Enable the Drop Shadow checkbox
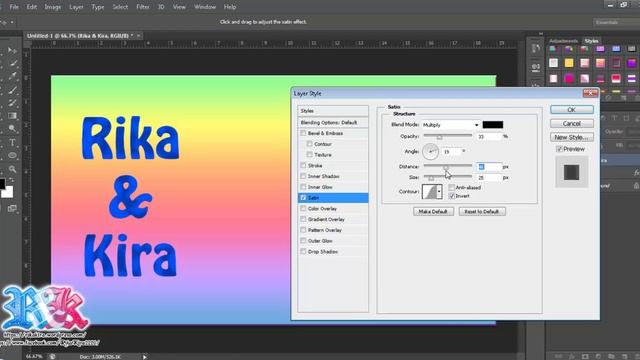The width and height of the screenshot is (640, 360). pos(303,251)
